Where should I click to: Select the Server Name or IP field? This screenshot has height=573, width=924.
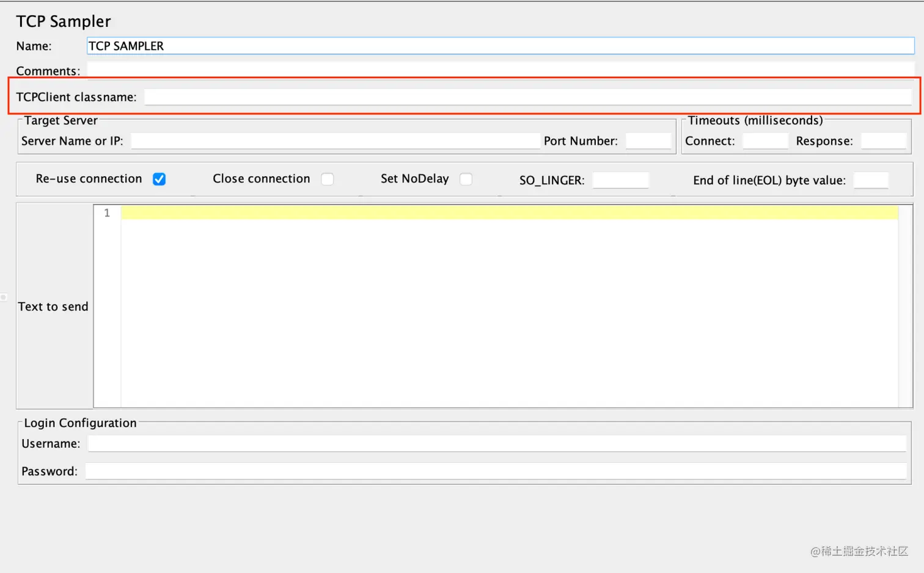(x=336, y=141)
